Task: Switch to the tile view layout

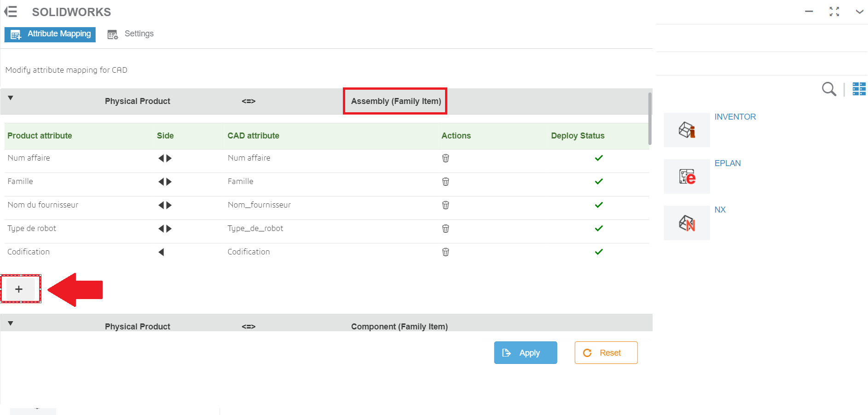Action: 859,89
